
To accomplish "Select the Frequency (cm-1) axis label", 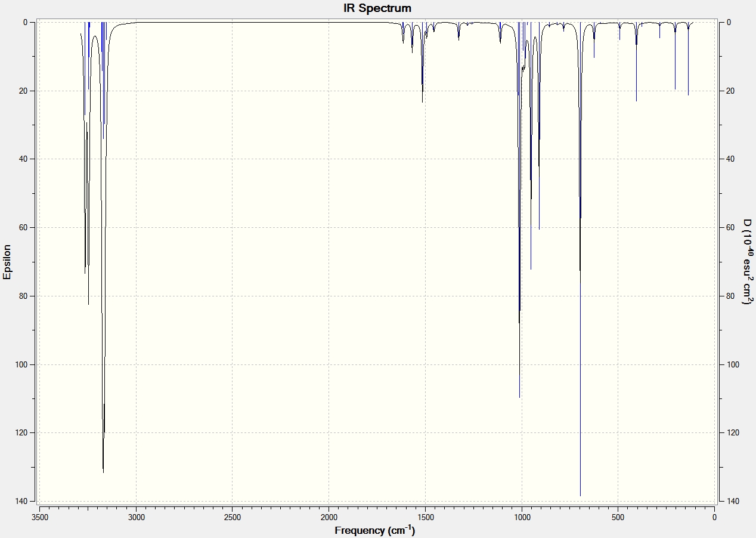I will click(374, 530).
